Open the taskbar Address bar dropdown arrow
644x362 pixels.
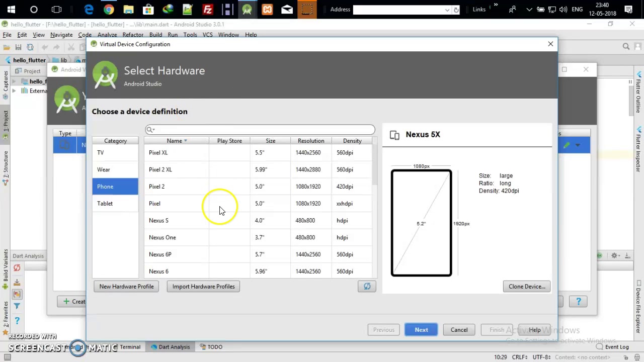[447, 10]
